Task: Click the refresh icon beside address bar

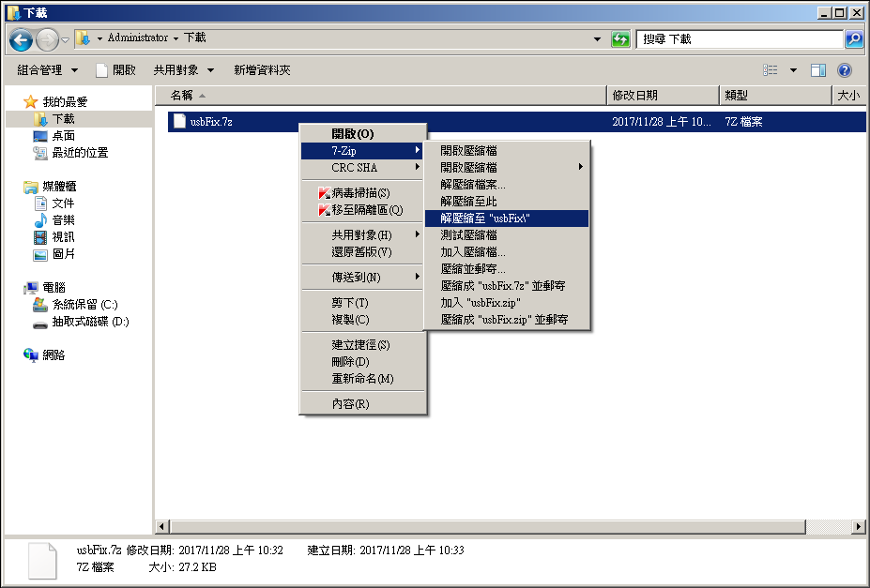Action: click(620, 39)
